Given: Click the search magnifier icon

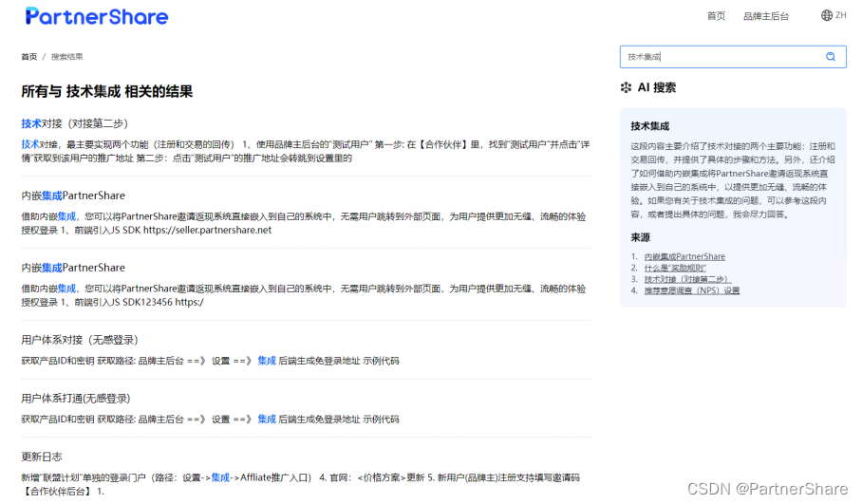Looking at the screenshot, I should (830, 57).
